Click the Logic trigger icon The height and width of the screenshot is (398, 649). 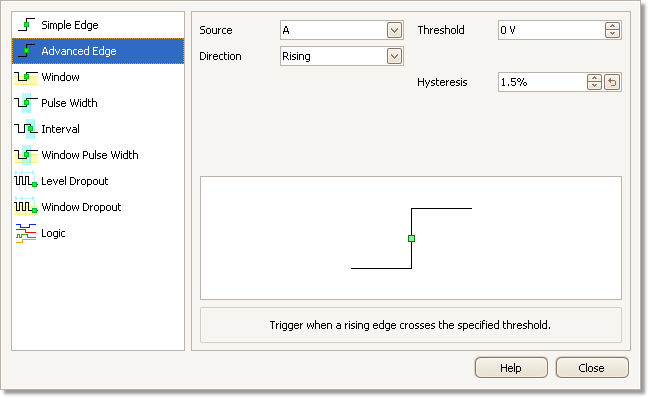26,233
